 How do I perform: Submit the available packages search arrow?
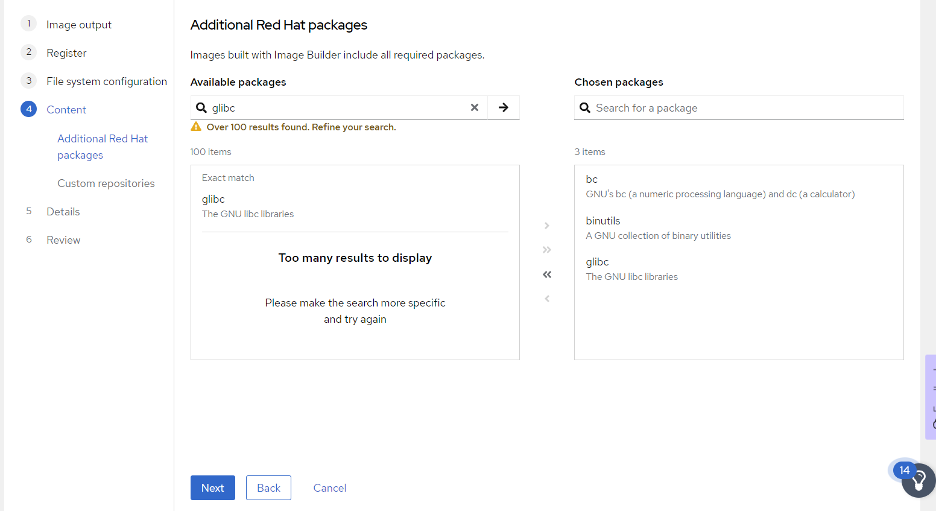pyautogui.click(x=503, y=107)
